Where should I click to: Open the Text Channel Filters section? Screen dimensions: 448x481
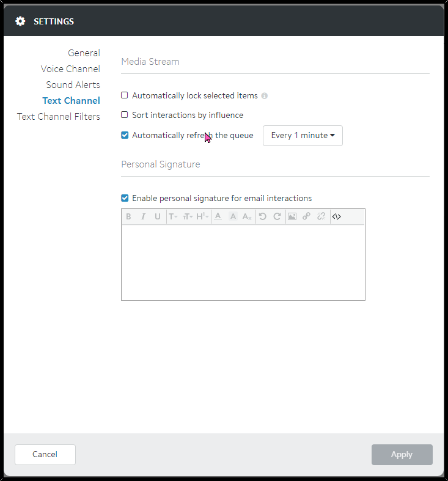58,117
